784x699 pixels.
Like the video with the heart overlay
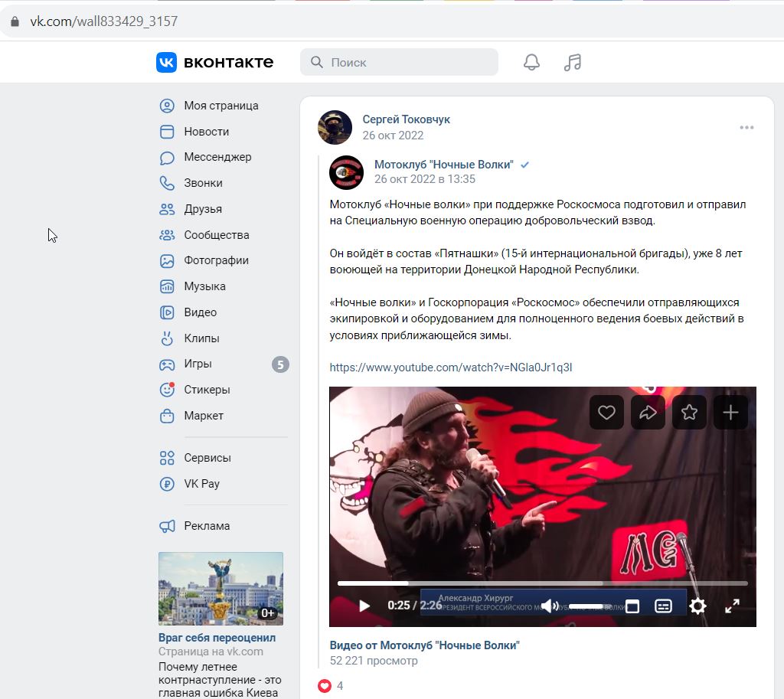(606, 413)
